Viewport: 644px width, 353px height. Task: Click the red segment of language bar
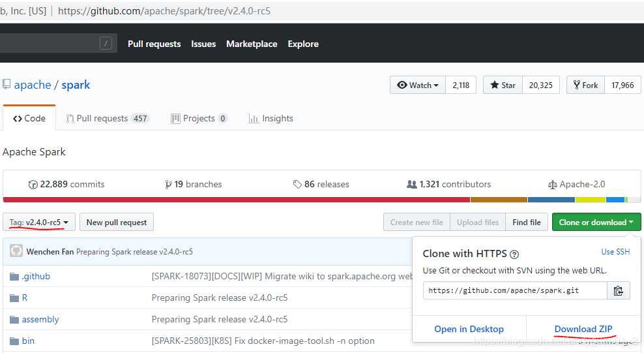(237, 200)
